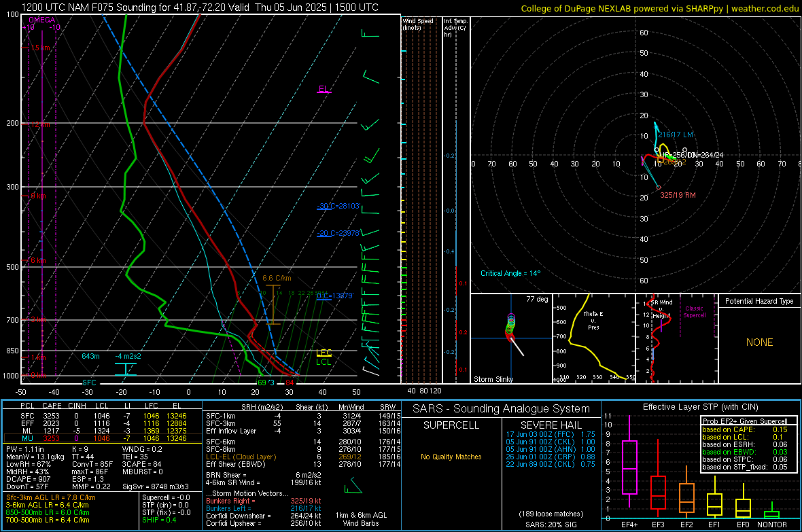Viewport: 802px width, 532px height.
Task: Select the EFF parcel row
Action: point(103,423)
